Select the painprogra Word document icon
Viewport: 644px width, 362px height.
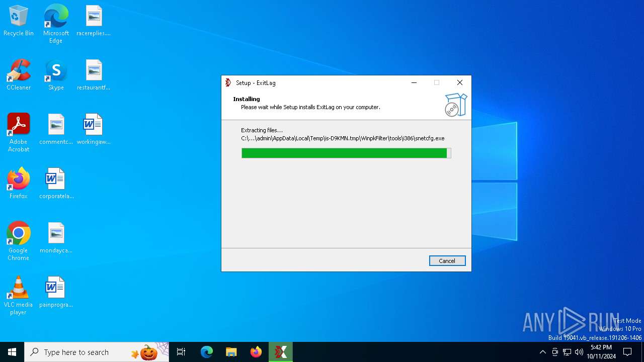56,292
